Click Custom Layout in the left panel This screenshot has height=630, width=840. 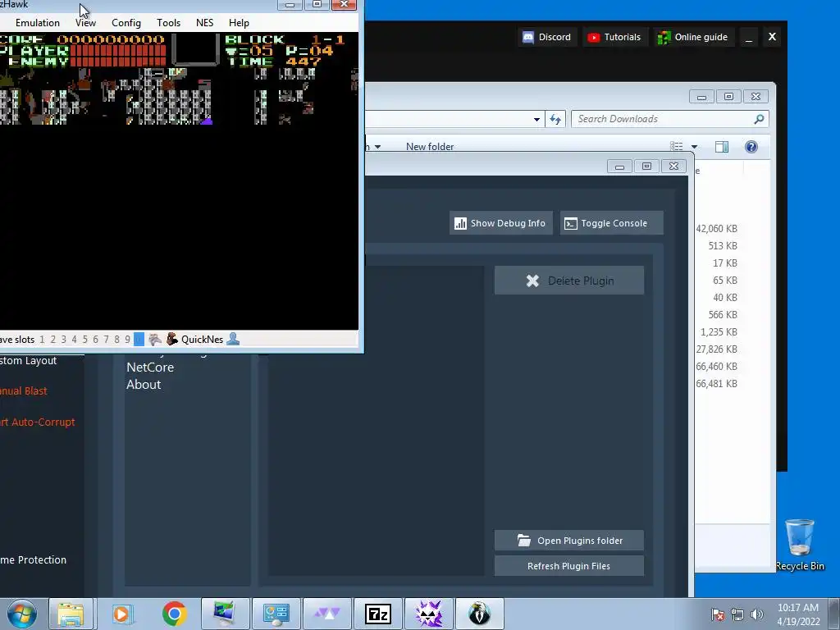(29, 361)
